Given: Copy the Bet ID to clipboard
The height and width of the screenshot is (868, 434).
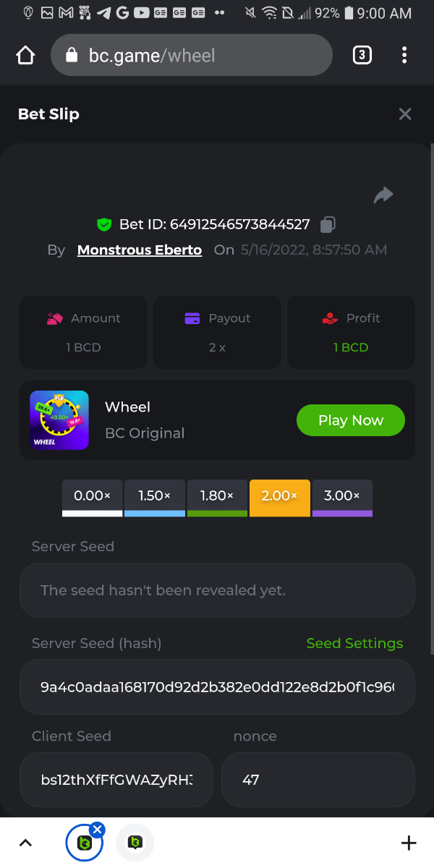Looking at the screenshot, I should pyautogui.click(x=328, y=224).
